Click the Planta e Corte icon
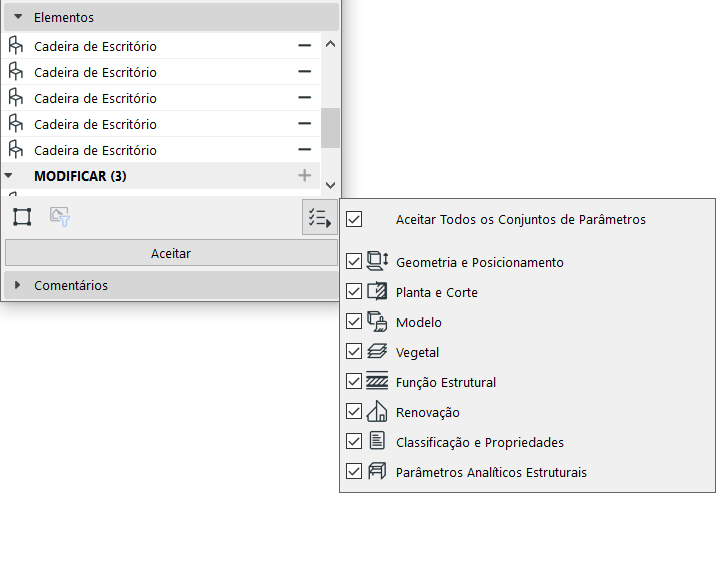This screenshot has width=722, height=569. pyautogui.click(x=377, y=292)
